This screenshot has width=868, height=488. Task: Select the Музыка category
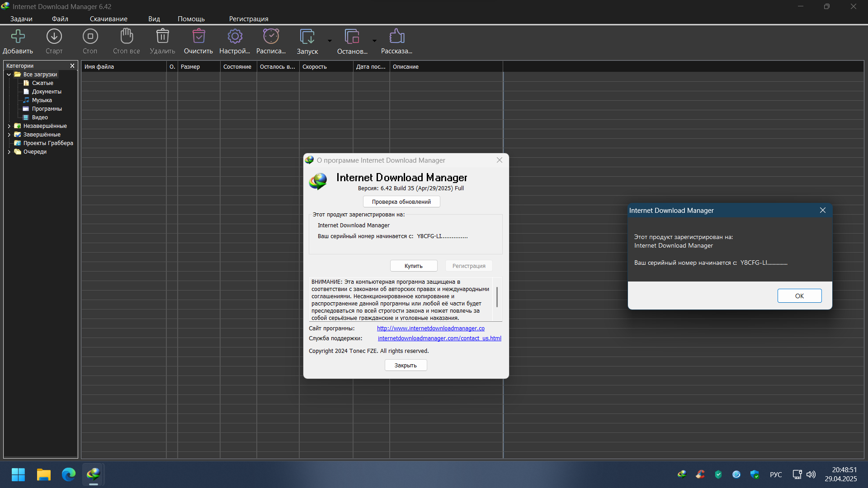(42, 100)
